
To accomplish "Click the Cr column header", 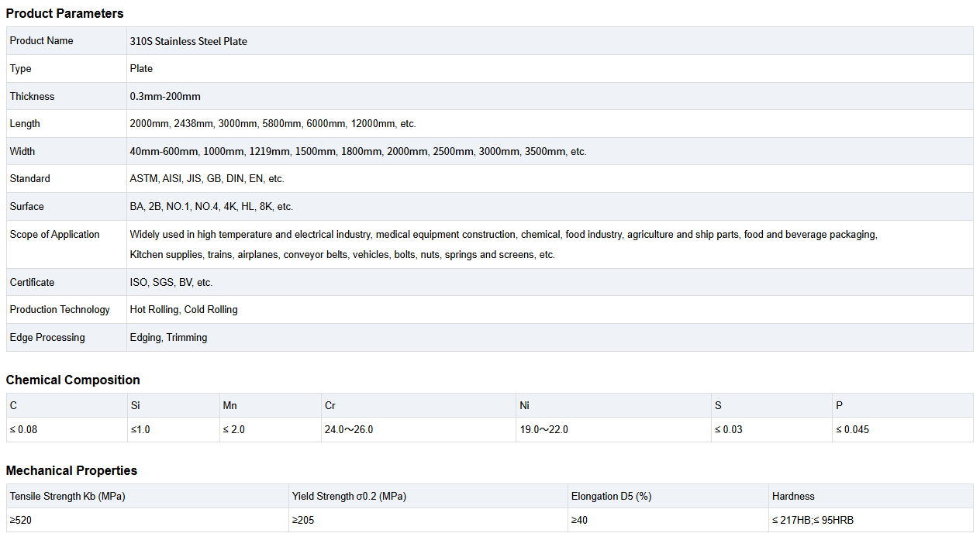I will [330, 406].
